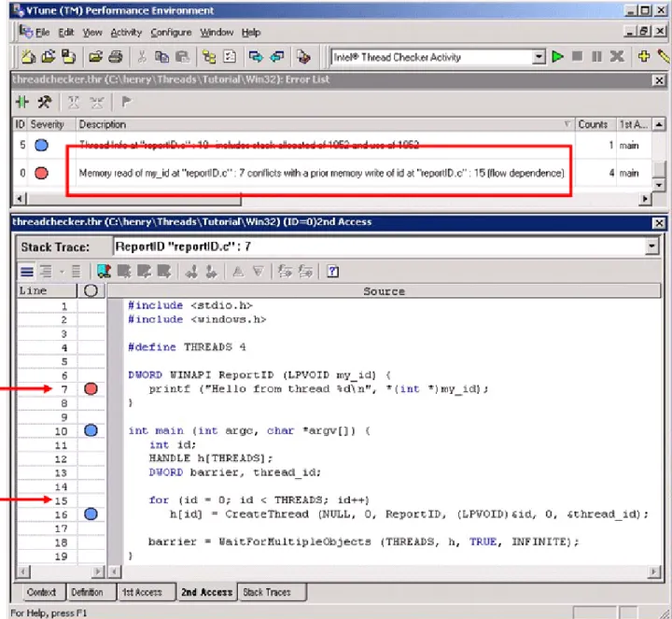Click the printf Hello from thread line
This screenshot has height=619, width=672.
(x=318, y=388)
